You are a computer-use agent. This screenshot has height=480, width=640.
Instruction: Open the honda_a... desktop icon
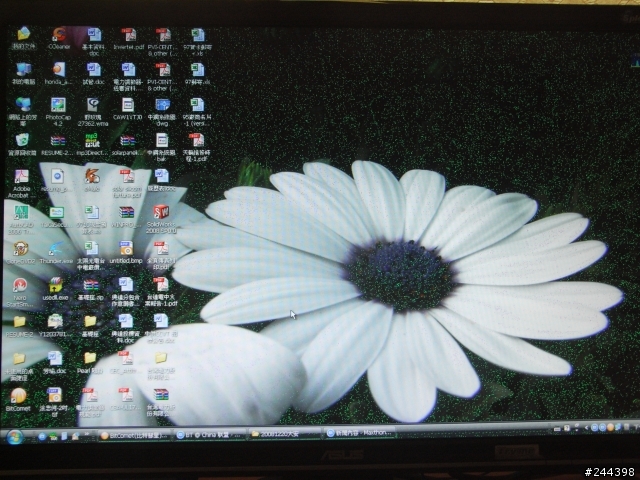[58, 73]
